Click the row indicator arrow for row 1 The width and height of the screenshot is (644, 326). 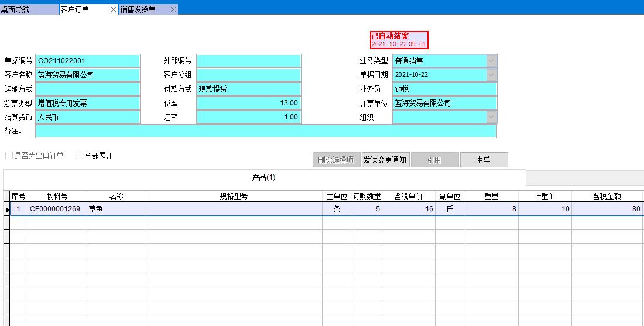pos(7,209)
